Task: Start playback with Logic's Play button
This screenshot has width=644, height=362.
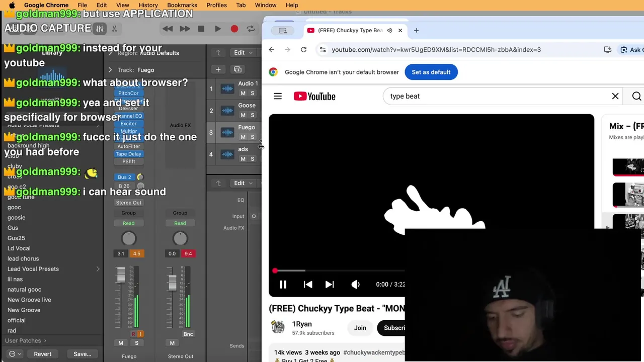Action: 218,29
